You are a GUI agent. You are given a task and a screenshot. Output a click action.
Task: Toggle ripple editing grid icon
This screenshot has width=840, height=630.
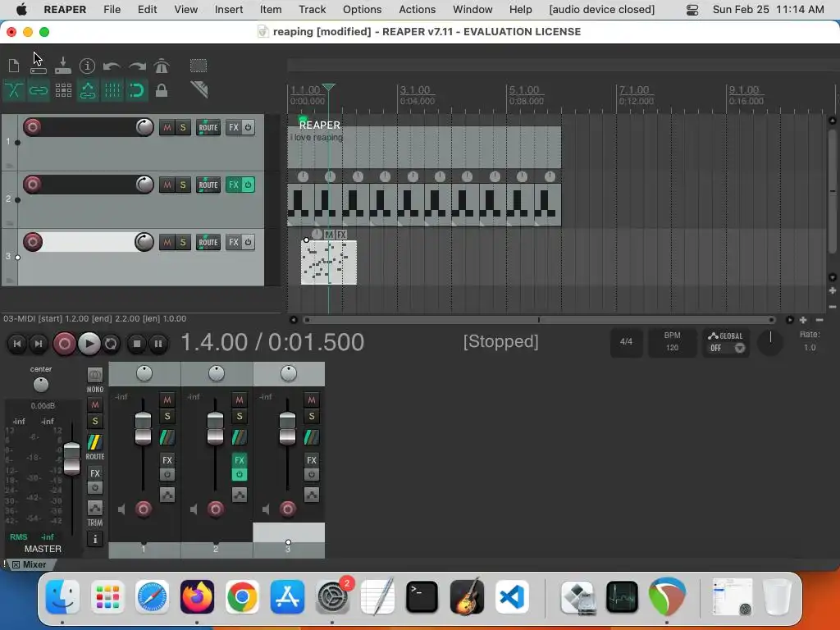(63, 90)
